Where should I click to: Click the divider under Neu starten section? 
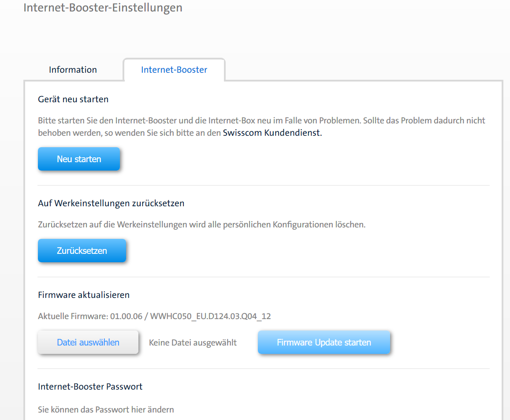coord(264,185)
